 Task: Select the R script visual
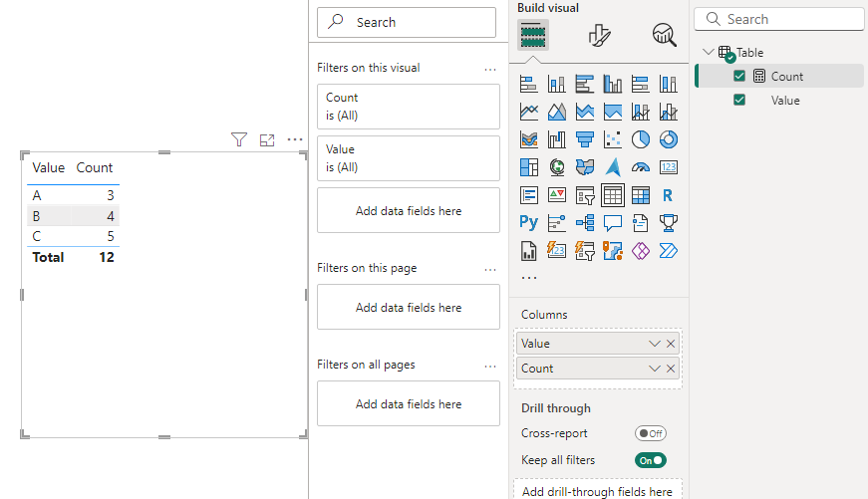(668, 195)
